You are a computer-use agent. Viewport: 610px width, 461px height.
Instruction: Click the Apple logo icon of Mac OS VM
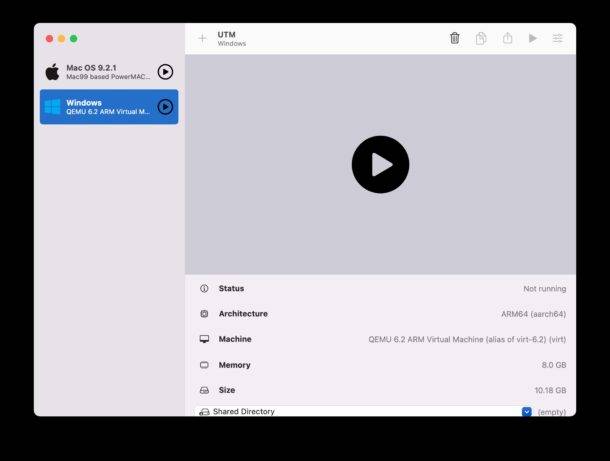pyautogui.click(x=53, y=72)
